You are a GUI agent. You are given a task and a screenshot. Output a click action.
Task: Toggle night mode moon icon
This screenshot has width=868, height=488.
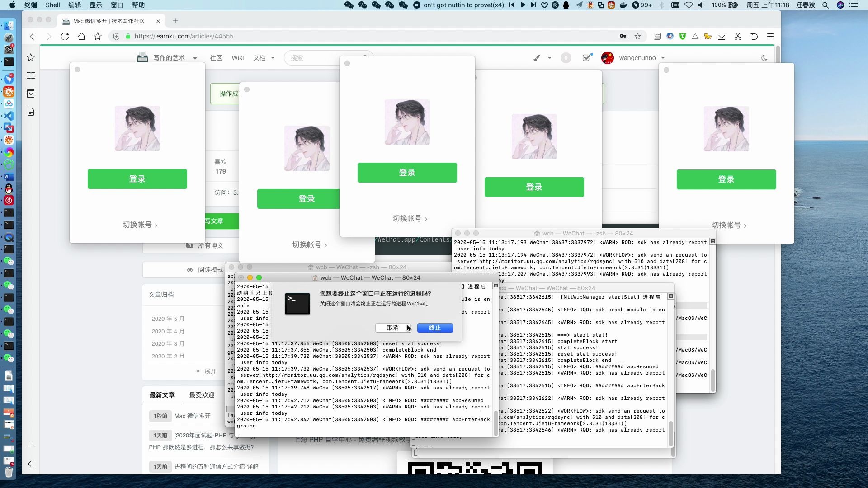tap(764, 58)
